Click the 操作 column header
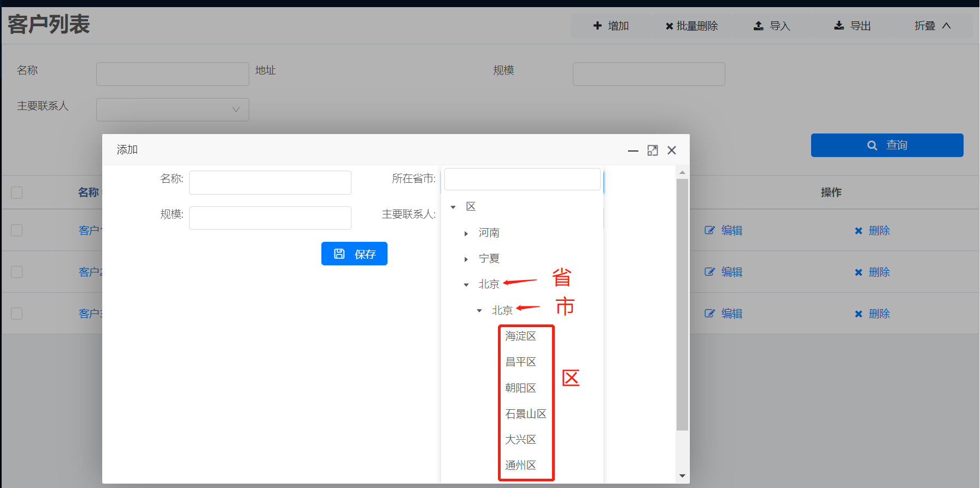 point(831,192)
